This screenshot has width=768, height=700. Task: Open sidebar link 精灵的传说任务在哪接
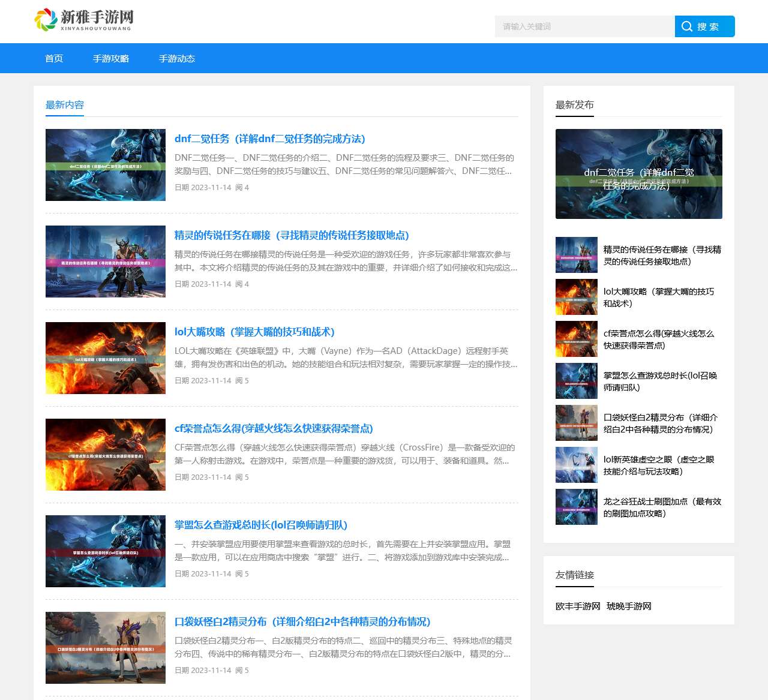tap(662, 256)
